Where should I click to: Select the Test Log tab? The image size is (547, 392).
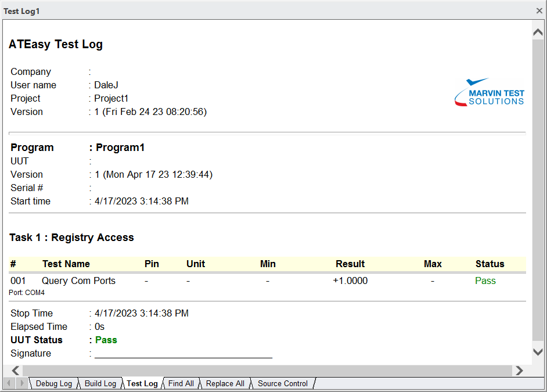tap(142, 383)
